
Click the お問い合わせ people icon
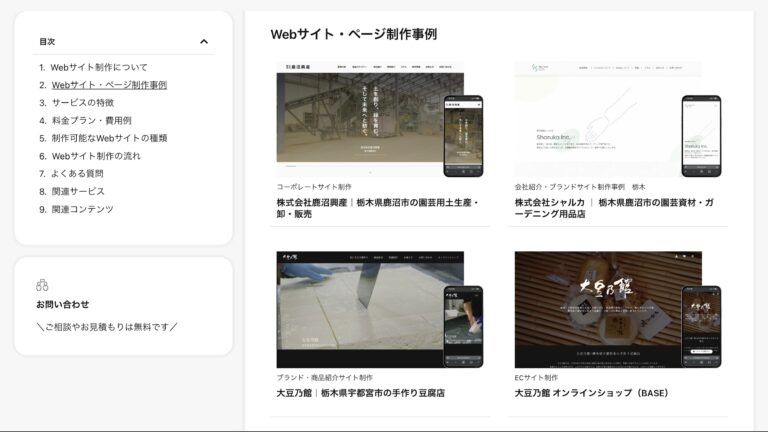pos(42,285)
